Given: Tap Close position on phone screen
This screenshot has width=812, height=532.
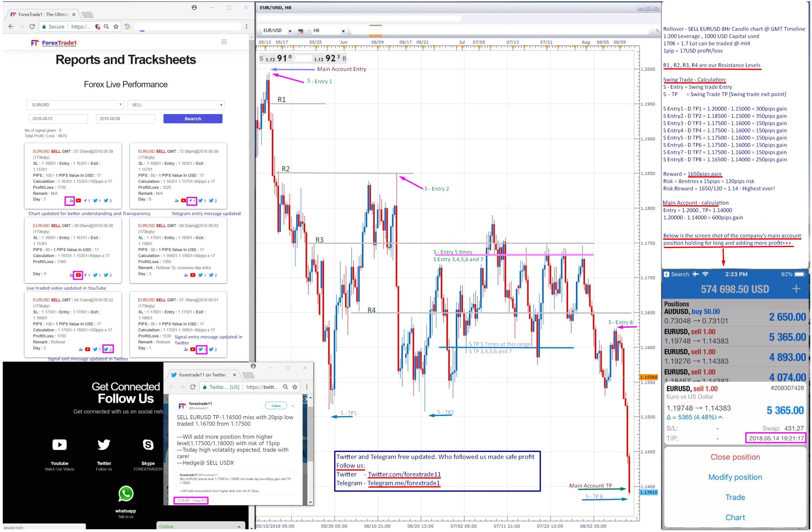Looking at the screenshot, I should coord(736,457).
